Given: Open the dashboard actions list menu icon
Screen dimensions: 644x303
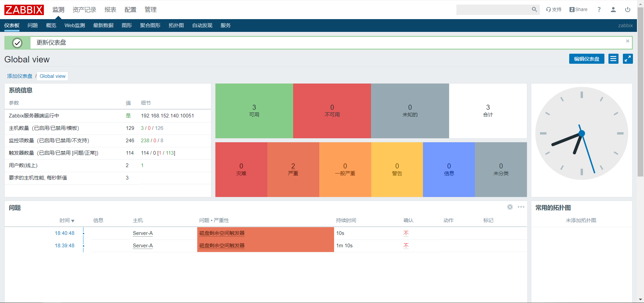Looking at the screenshot, I should [x=613, y=59].
